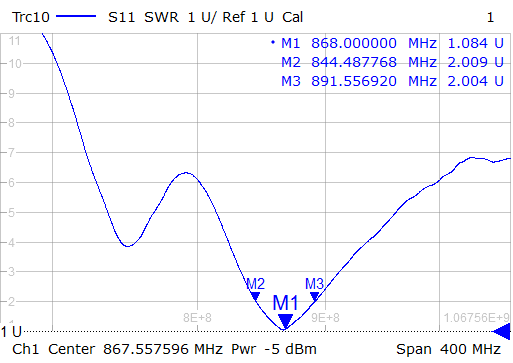The height and width of the screenshot is (363, 513).
Task: Select the M1 marker triangle on the trace
Action: pyautogui.click(x=285, y=321)
